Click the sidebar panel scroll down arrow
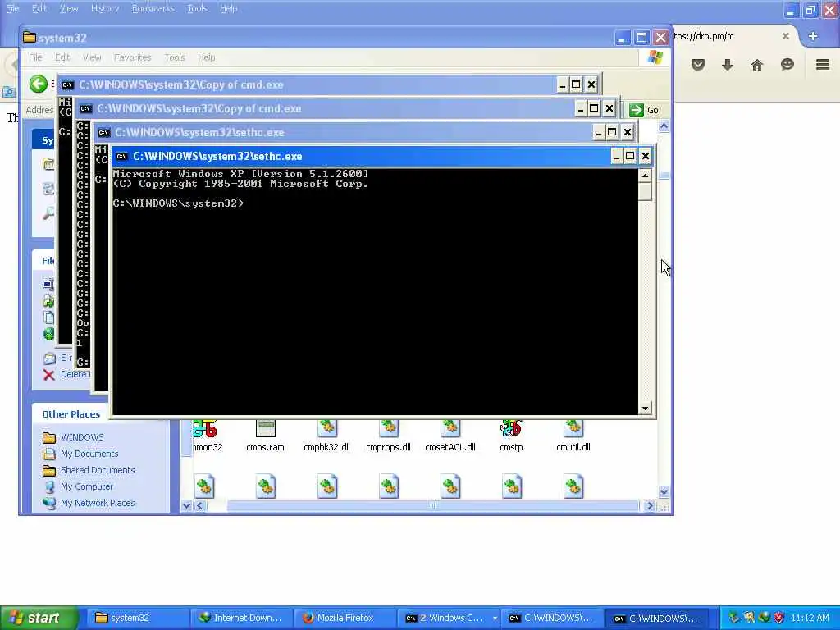This screenshot has height=630, width=840. click(186, 505)
